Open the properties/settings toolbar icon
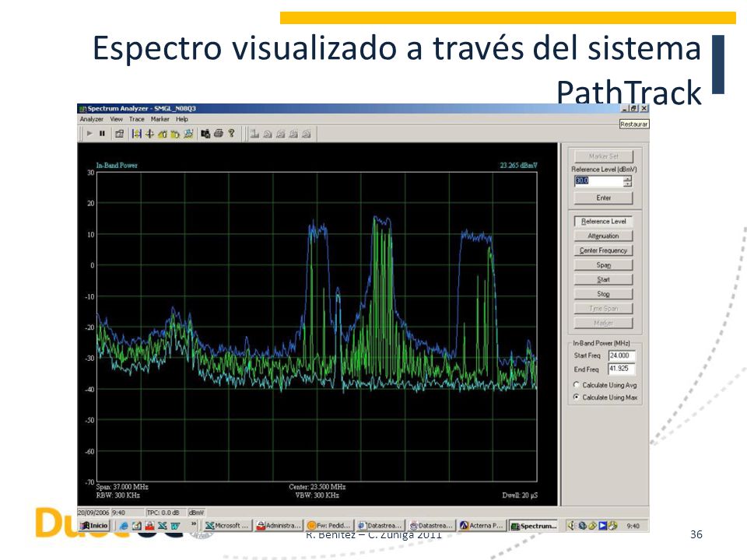This screenshot has height=560, width=747. coord(119,135)
